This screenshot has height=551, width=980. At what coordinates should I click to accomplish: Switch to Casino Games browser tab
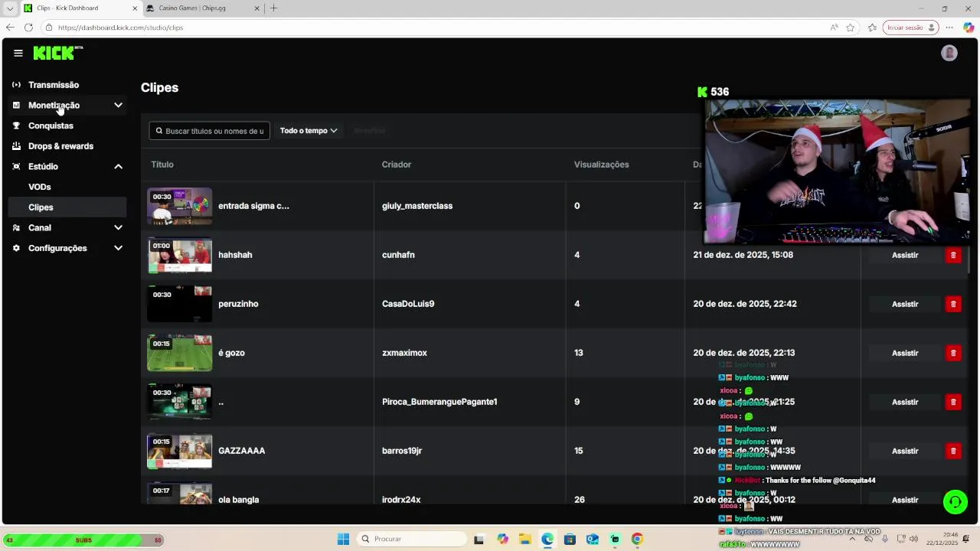coord(203,8)
